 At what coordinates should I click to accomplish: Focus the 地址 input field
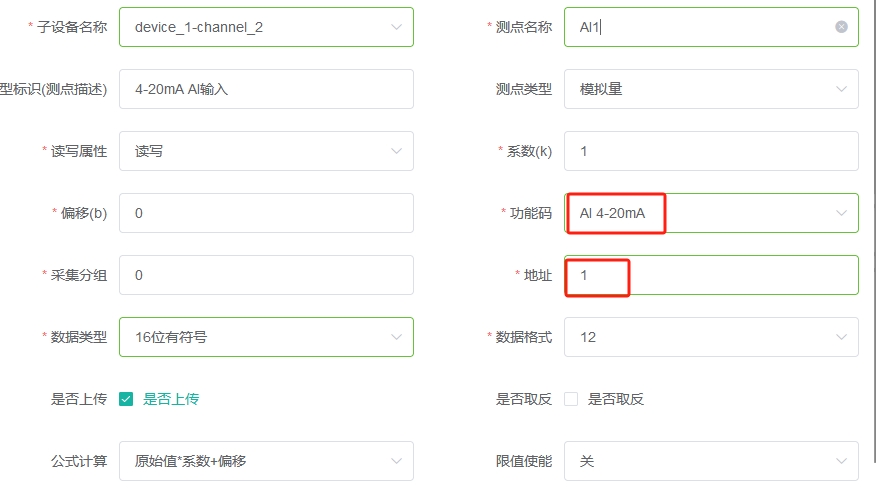coord(711,275)
